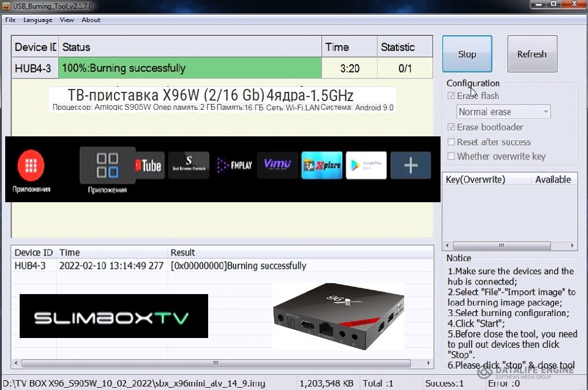Open the File menu
Viewport: 588px width, 390px height.
pos(10,20)
